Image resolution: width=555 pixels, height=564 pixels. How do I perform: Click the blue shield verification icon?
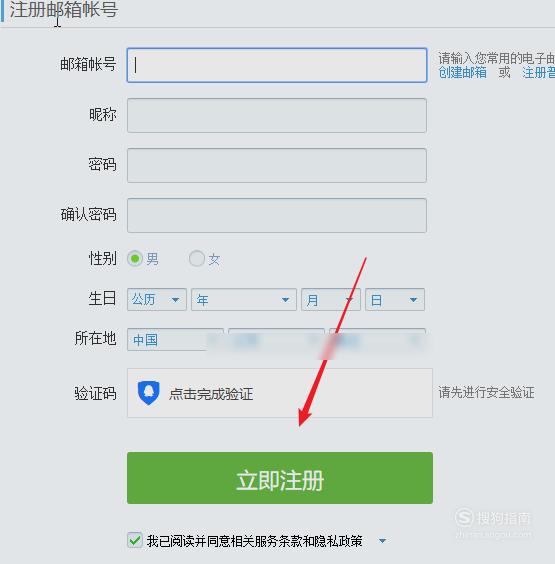[149, 392]
